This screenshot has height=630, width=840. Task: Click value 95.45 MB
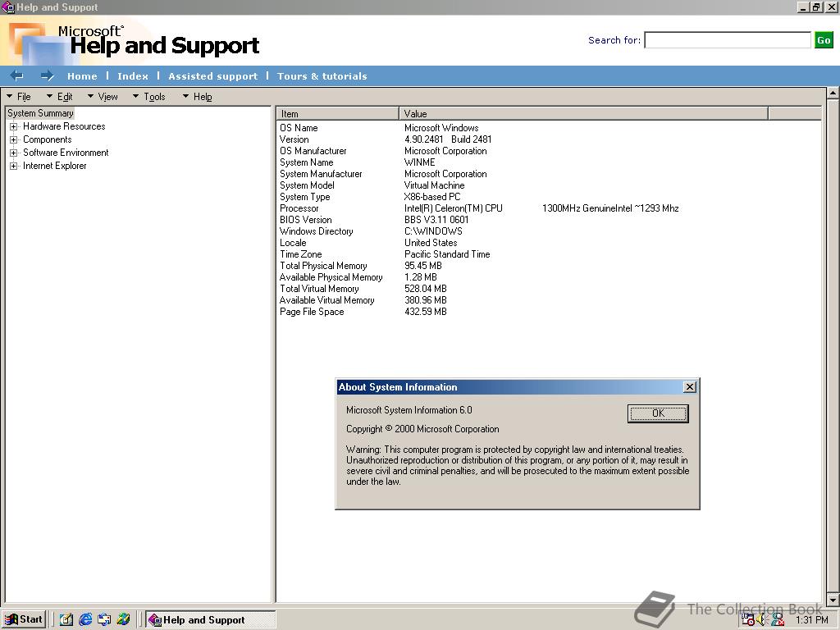422,266
